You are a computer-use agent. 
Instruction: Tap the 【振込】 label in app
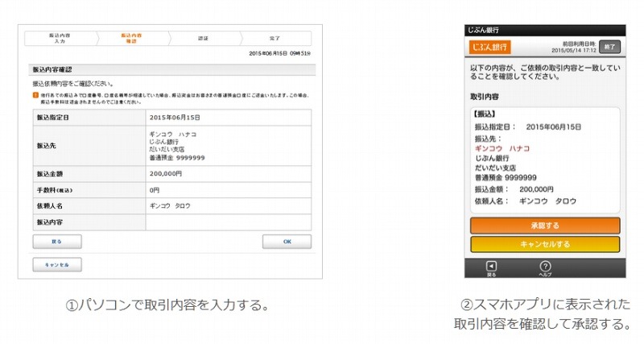click(485, 114)
